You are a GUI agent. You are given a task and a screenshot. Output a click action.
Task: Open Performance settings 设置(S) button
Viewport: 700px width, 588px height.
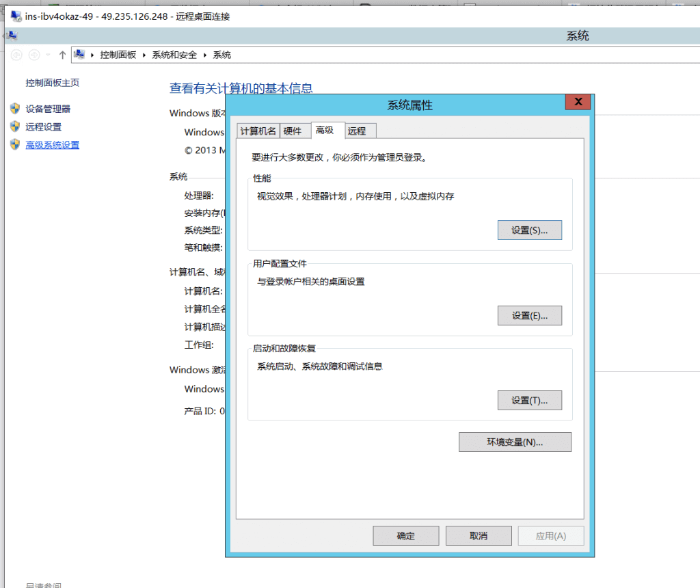tap(530, 230)
